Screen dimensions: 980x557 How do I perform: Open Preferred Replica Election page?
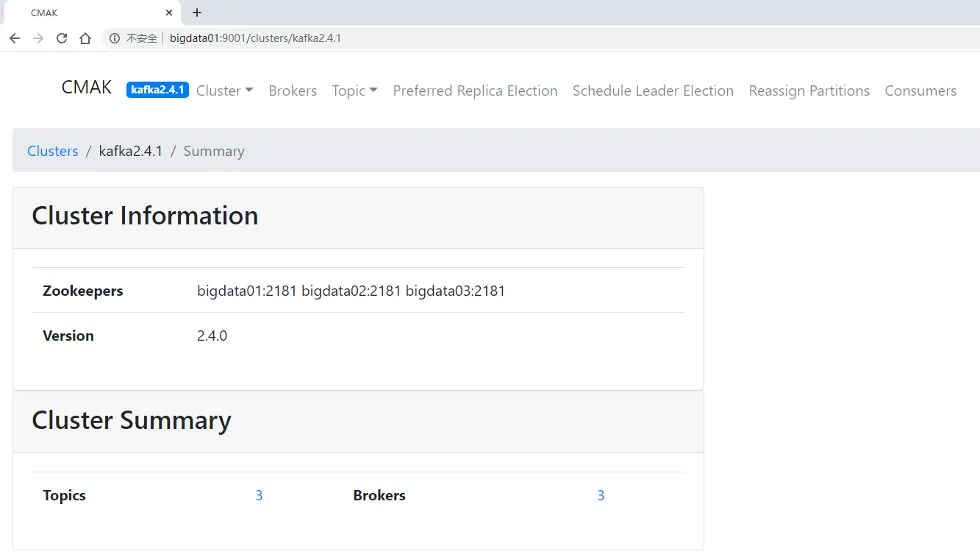pyautogui.click(x=475, y=91)
